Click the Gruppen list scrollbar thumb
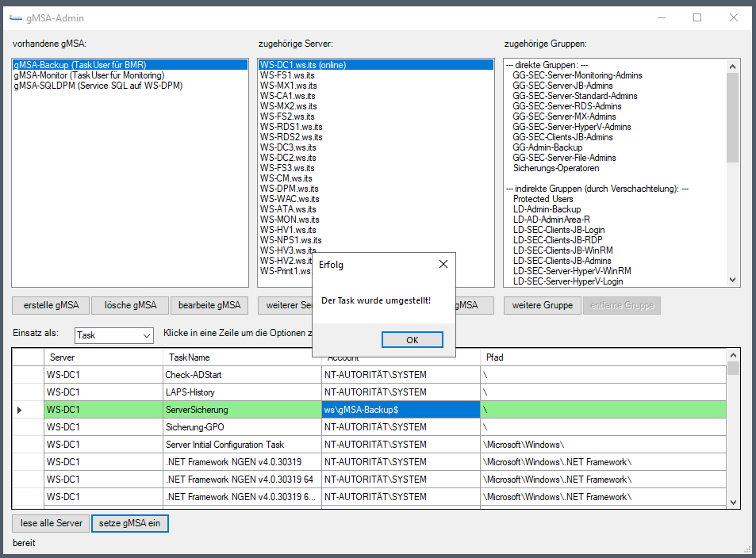The image size is (756, 558). (732, 117)
